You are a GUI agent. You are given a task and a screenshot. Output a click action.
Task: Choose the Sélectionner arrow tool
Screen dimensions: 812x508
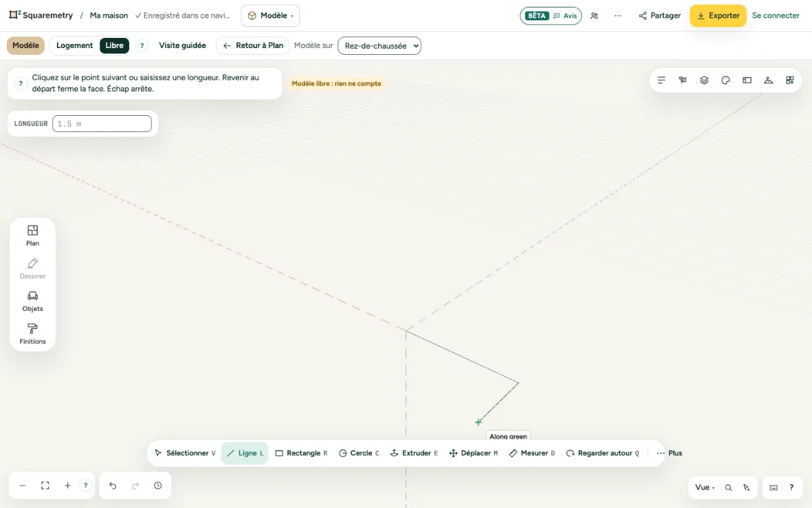pyautogui.click(x=185, y=453)
